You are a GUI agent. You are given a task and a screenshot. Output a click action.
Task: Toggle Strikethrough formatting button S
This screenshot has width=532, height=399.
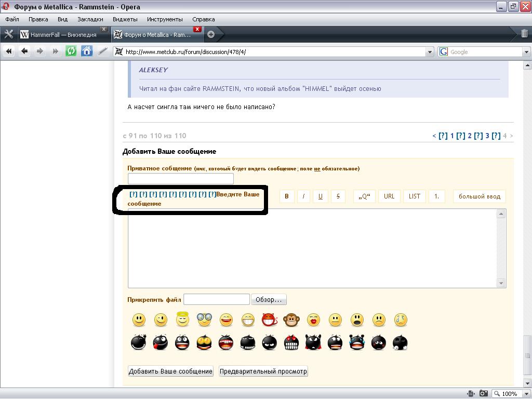click(338, 196)
